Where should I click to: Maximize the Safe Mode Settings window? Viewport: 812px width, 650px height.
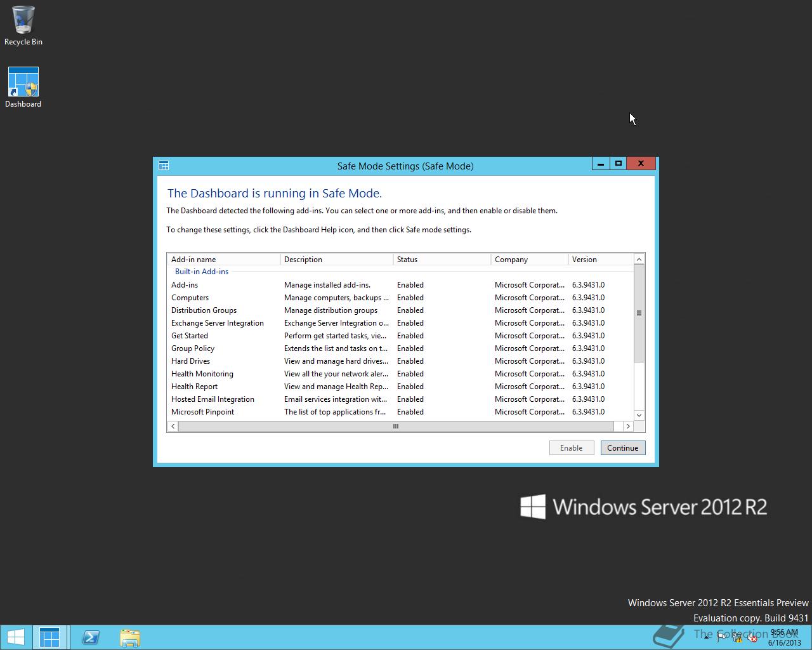pos(619,164)
